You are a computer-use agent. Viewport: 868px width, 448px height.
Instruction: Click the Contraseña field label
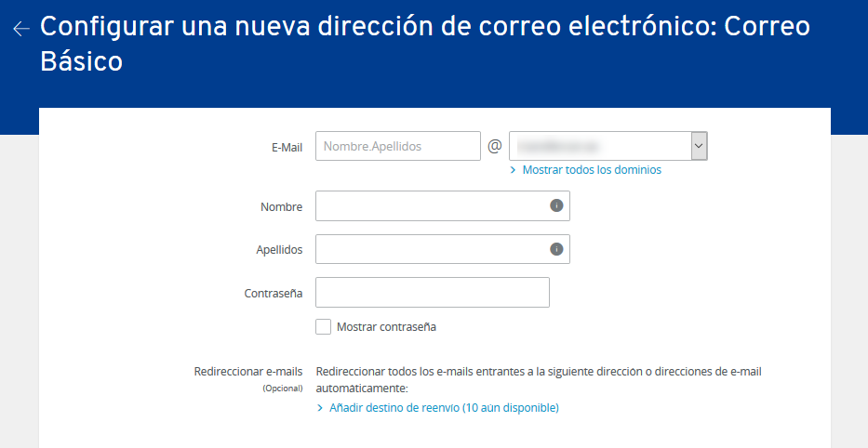(x=274, y=294)
